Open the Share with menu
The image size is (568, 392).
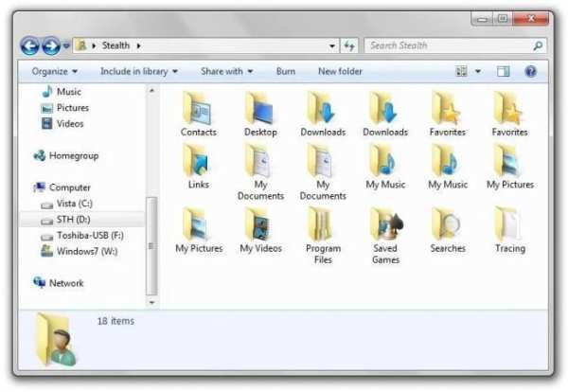point(227,71)
